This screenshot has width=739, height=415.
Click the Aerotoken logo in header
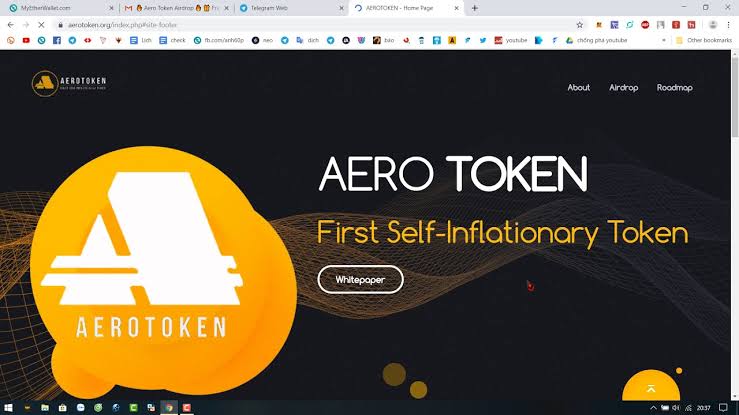click(69, 83)
